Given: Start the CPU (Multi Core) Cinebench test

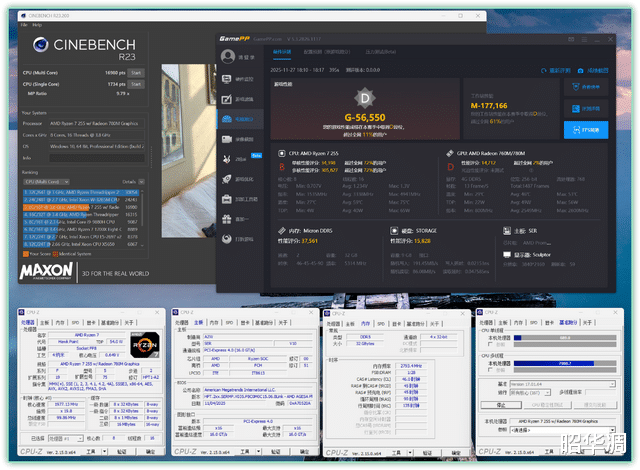Looking at the screenshot, I should [x=136, y=73].
